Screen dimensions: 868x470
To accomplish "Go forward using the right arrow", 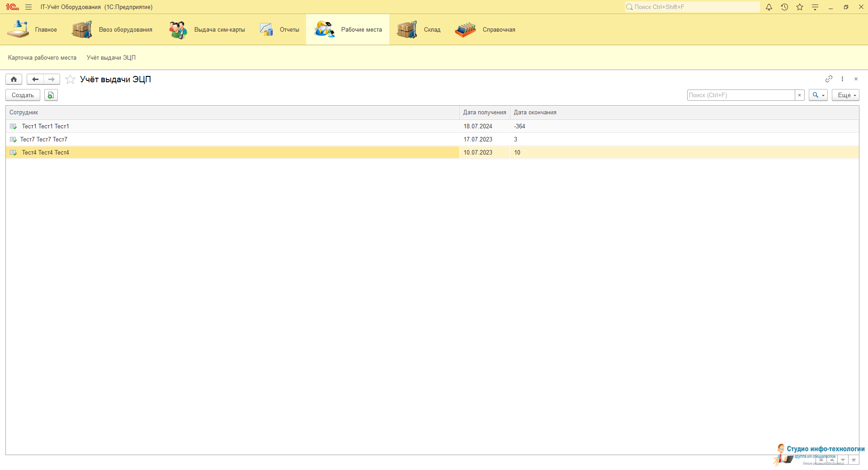I will tap(52, 80).
